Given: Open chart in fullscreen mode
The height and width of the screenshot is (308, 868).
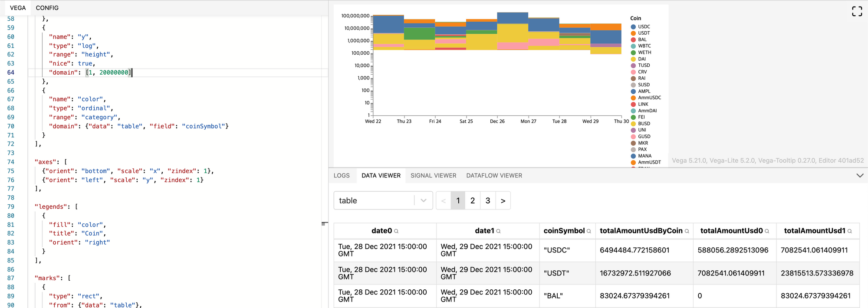Looking at the screenshot, I should (x=856, y=11).
